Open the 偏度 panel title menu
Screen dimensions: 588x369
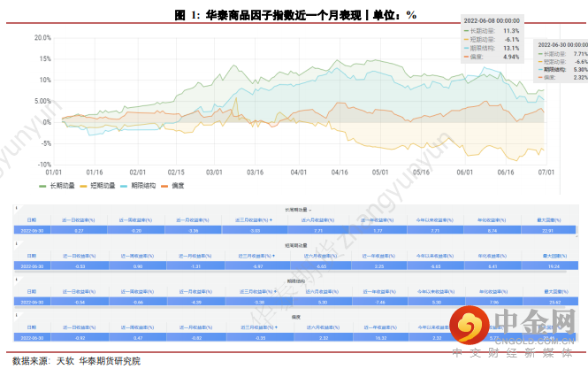[296, 317]
